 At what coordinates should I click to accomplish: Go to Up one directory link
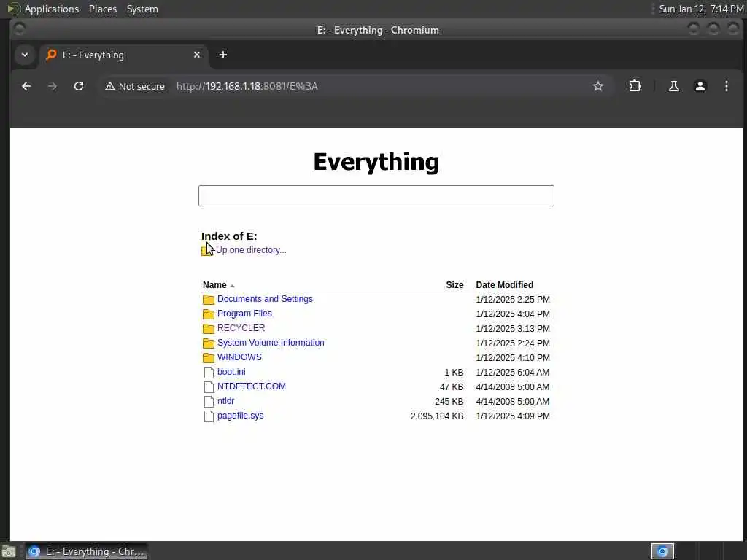pos(251,250)
